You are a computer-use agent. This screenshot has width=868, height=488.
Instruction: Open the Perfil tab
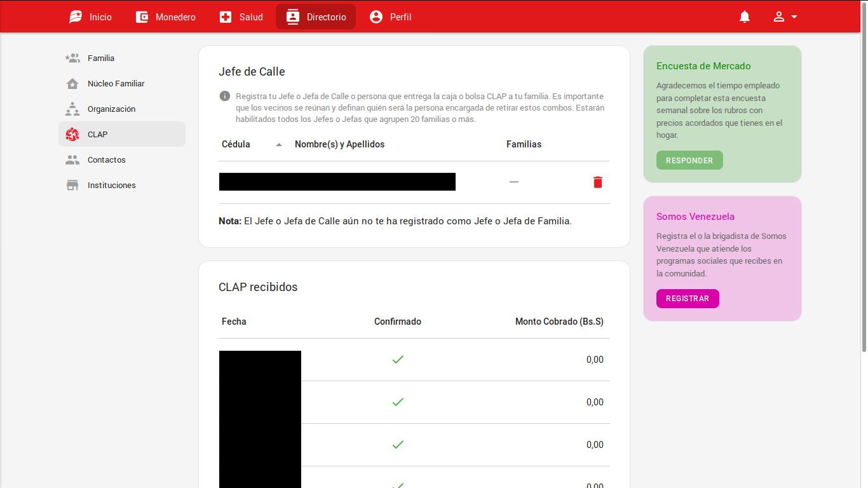click(x=391, y=17)
